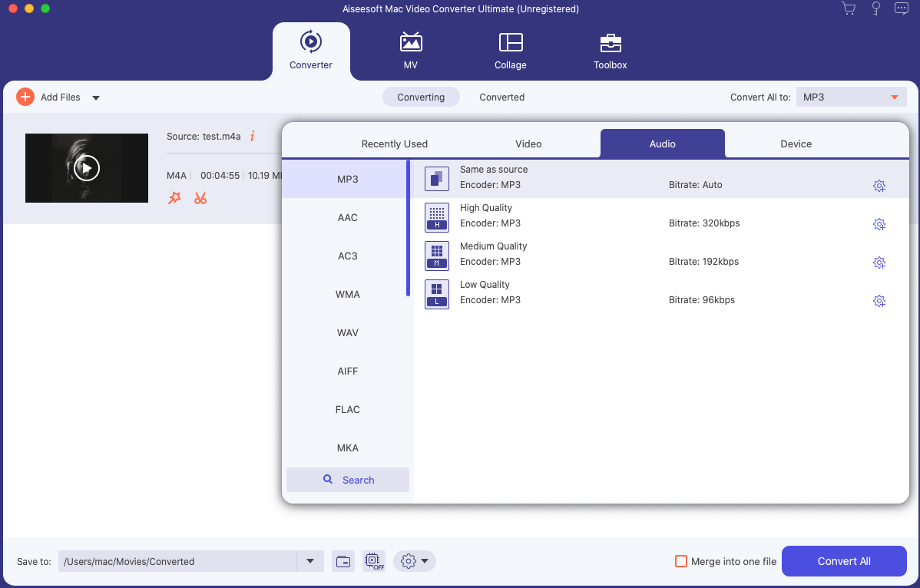Screen dimensions: 920x588
Task: Click the Low Quality profile icon
Action: click(x=436, y=294)
